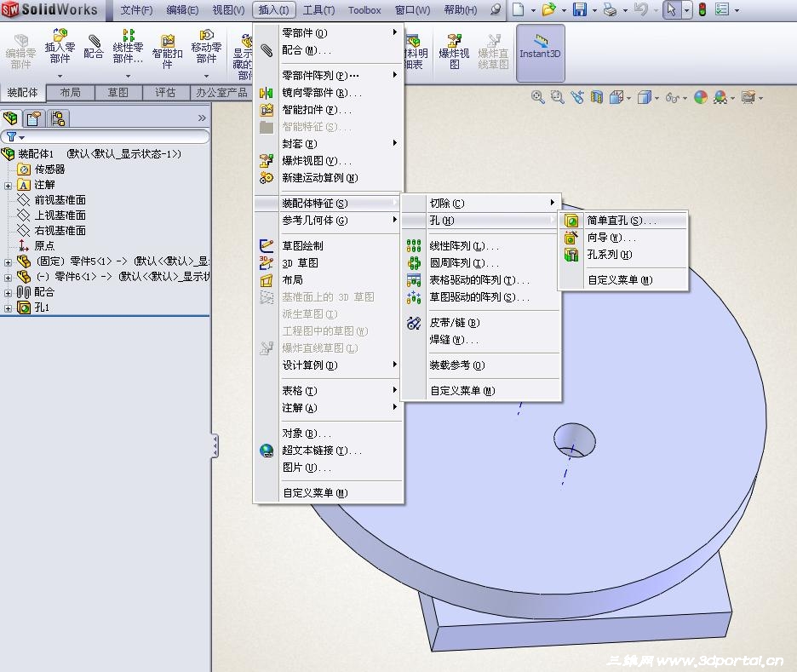Click the Open folder icon
The width and height of the screenshot is (797, 672).
[548, 9]
